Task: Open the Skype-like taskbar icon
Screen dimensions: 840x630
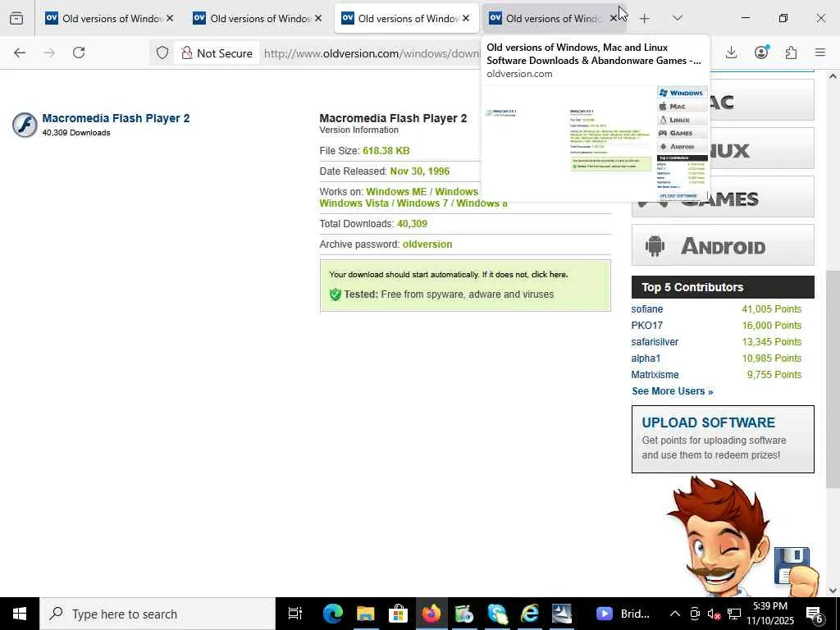Action: pyautogui.click(x=496, y=614)
